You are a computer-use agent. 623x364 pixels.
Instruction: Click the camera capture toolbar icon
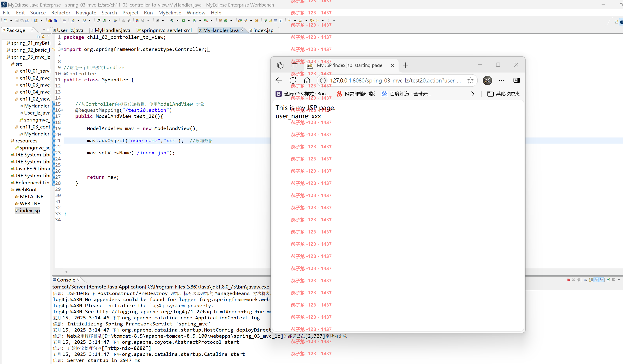coord(157,21)
